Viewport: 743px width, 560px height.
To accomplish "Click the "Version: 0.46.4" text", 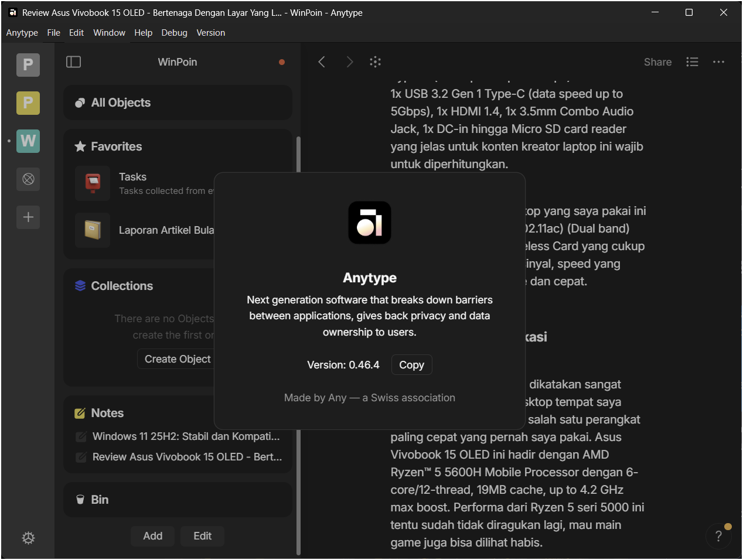I will pos(343,365).
